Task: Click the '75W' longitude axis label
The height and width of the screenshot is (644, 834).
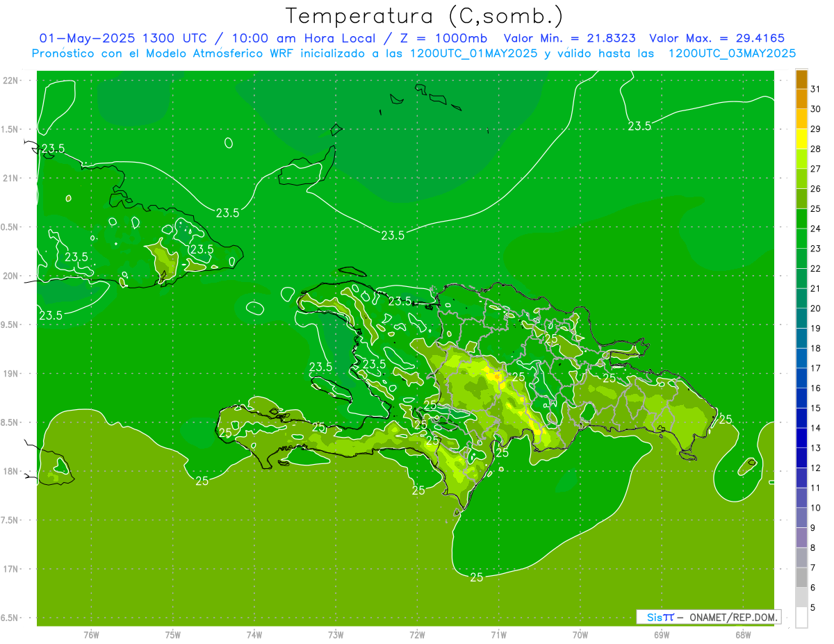Action: (173, 635)
